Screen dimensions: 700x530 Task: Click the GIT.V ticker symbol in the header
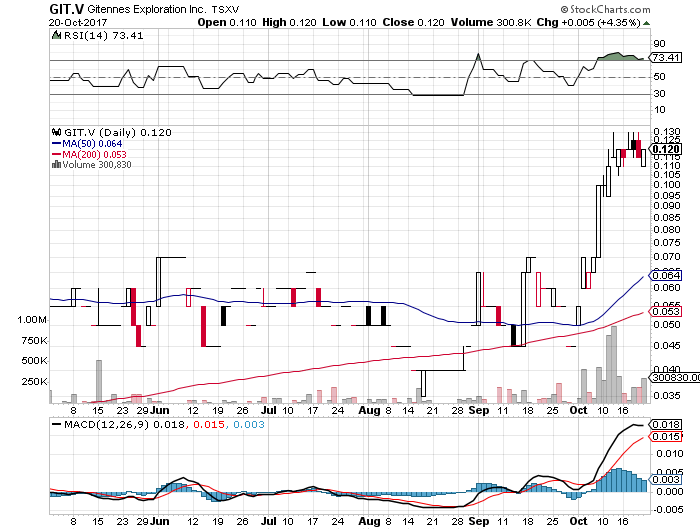click(x=66, y=9)
